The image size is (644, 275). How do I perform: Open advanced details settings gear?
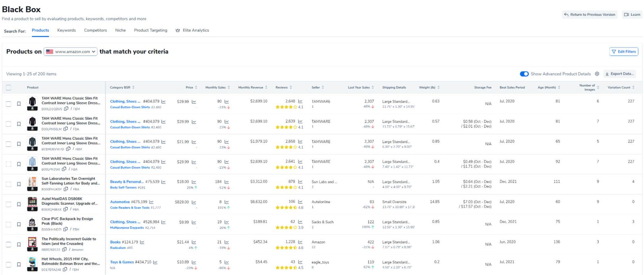pyautogui.click(x=597, y=74)
